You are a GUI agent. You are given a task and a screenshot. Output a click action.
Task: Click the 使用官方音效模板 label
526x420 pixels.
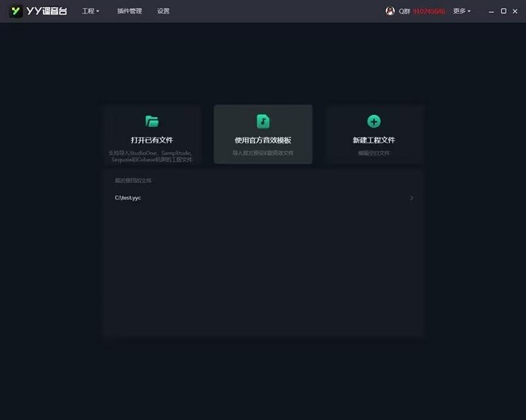coord(263,140)
